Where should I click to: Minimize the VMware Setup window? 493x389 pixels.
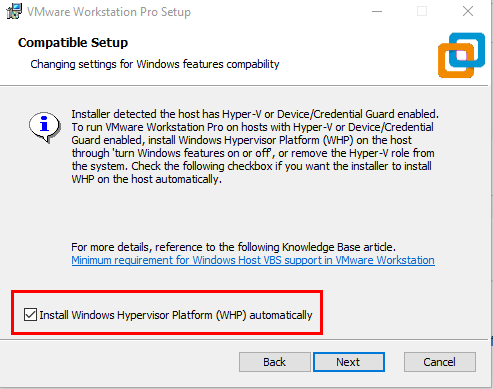pos(377,11)
